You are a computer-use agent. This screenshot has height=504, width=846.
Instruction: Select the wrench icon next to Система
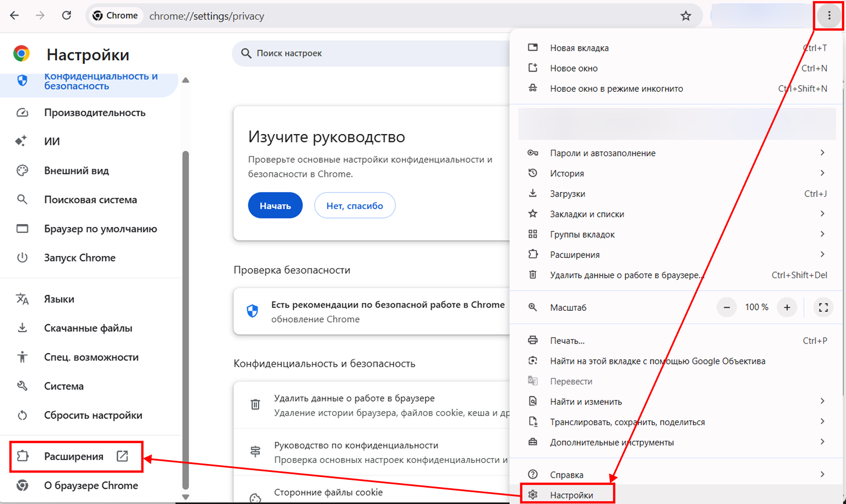(x=22, y=386)
